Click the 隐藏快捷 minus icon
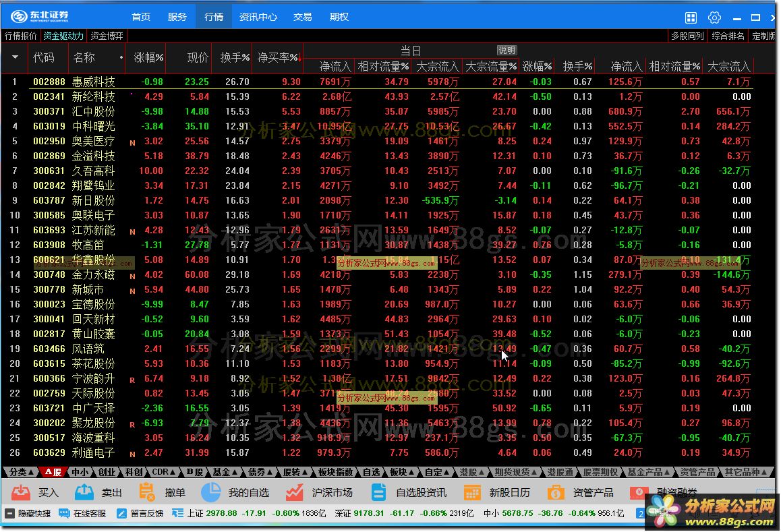The image size is (781, 532). 9,513
